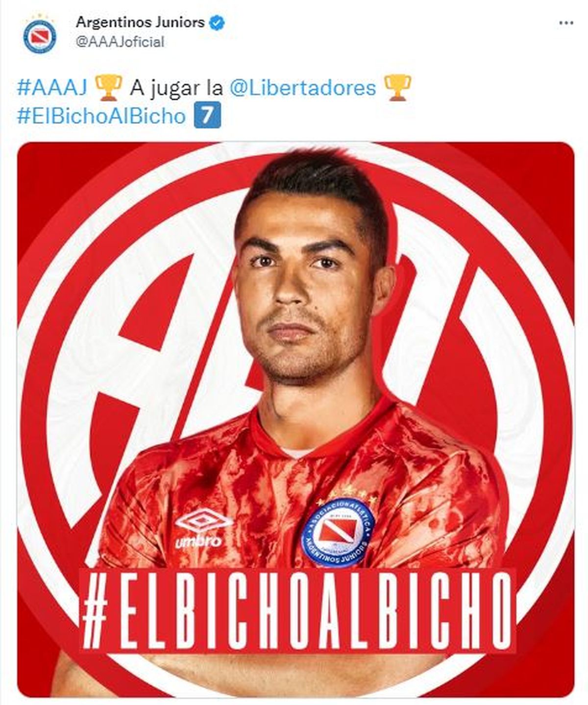This screenshot has width=588, height=705.
Task: Click the "A jugar la" tweet text
Action: [x=176, y=88]
